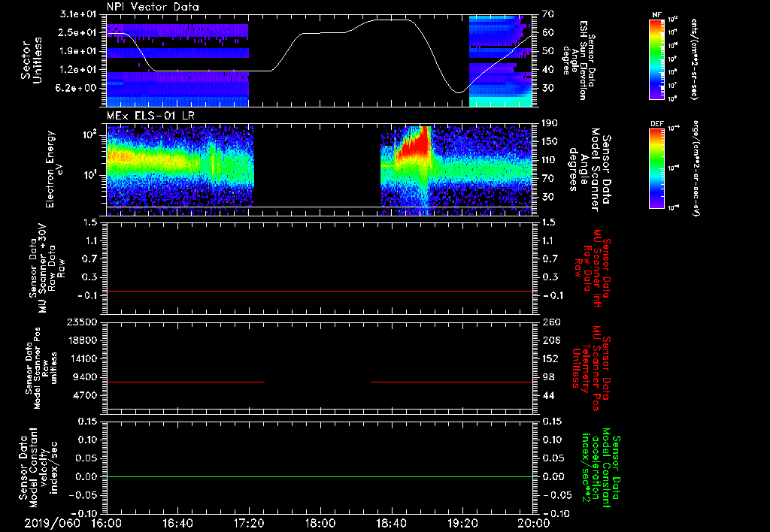Click the 98 telemetry tick label
The height and width of the screenshot is (532, 770).
548,377
